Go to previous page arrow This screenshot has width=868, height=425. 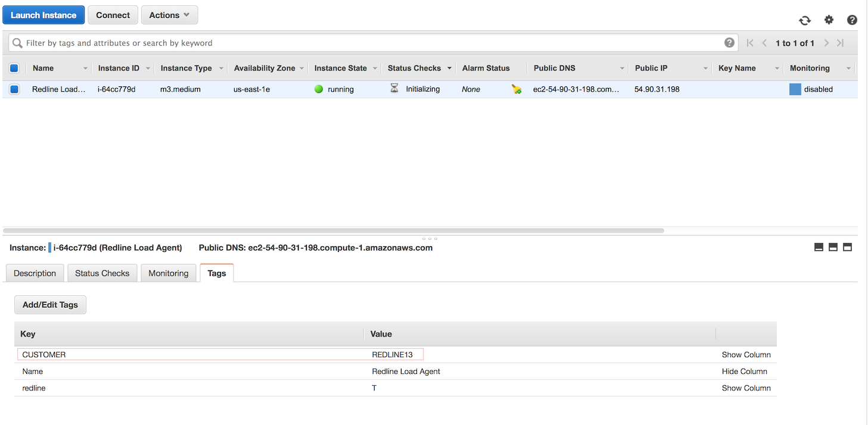tap(764, 43)
